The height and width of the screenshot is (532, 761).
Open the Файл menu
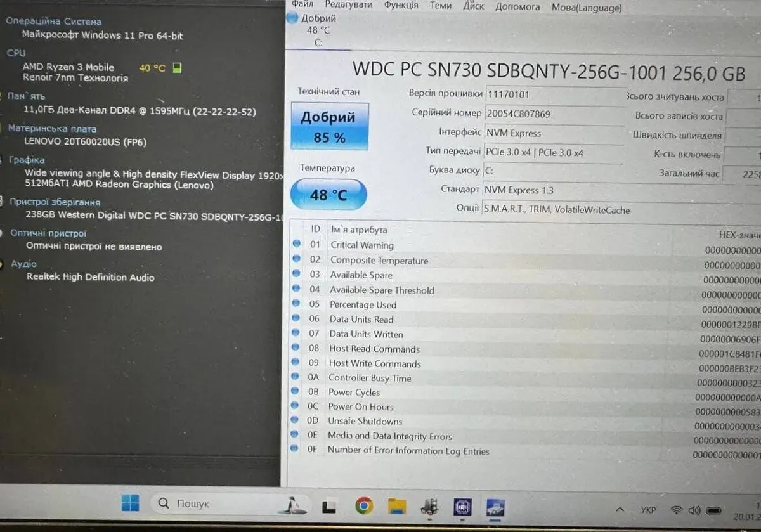pyautogui.click(x=302, y=4)
